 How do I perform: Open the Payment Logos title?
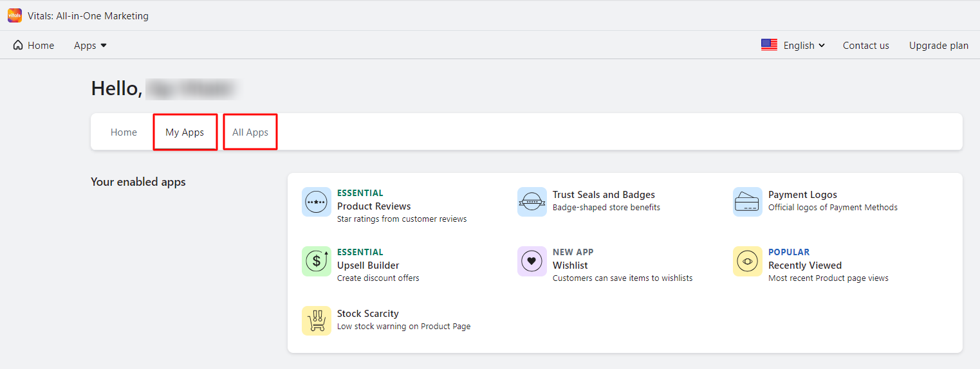(x=802, y=194)
